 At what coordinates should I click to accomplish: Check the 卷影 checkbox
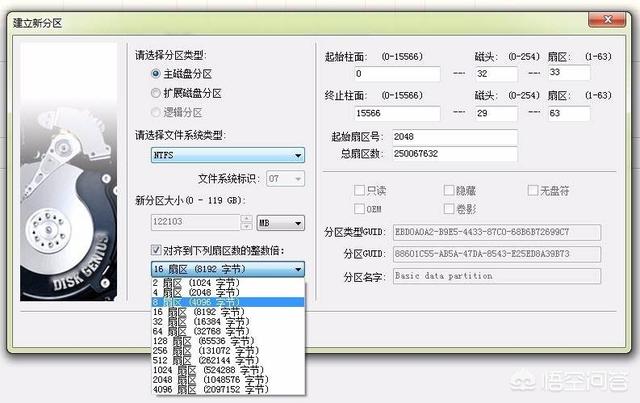tap(449, 209)
